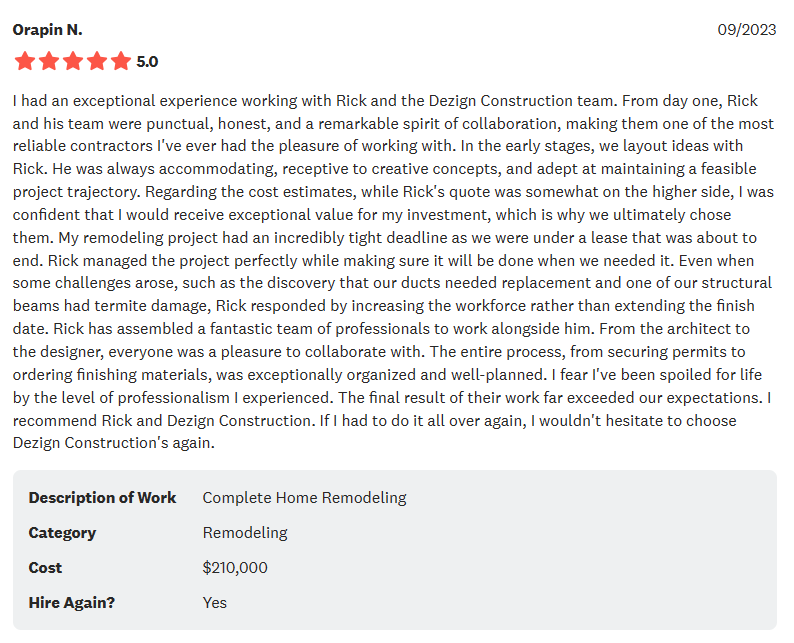
Task: Click the third rating star
Action: 72,61
